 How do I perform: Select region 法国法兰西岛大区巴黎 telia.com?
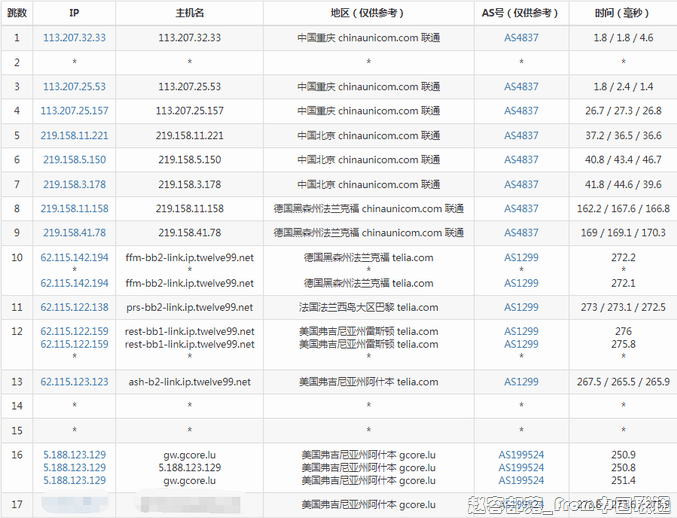point(368,307)
